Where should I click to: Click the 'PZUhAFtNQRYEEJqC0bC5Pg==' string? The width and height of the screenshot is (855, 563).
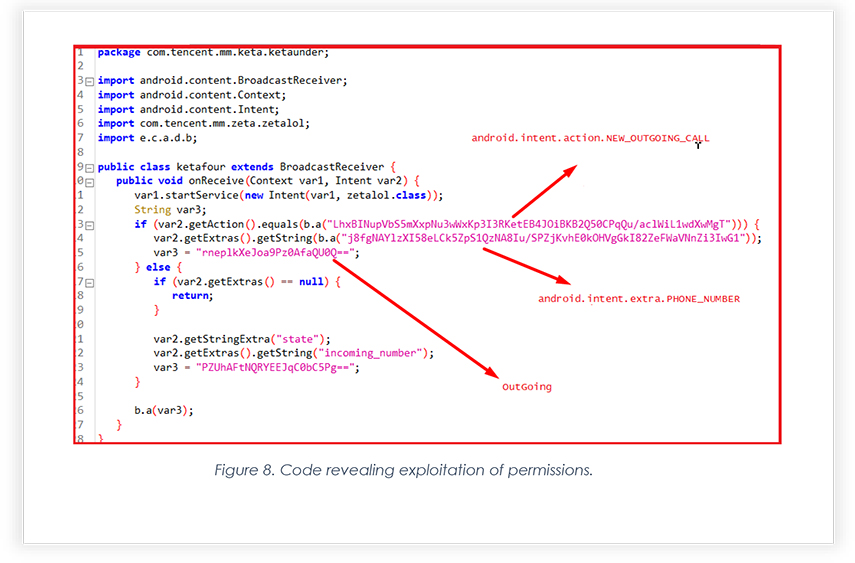click(275, 368)
